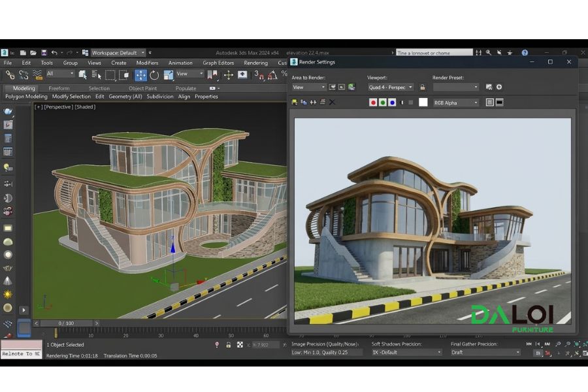Screen dimensions: 588x392
Task: Open a file with the folder icon
Action: (x=33, y=53)
